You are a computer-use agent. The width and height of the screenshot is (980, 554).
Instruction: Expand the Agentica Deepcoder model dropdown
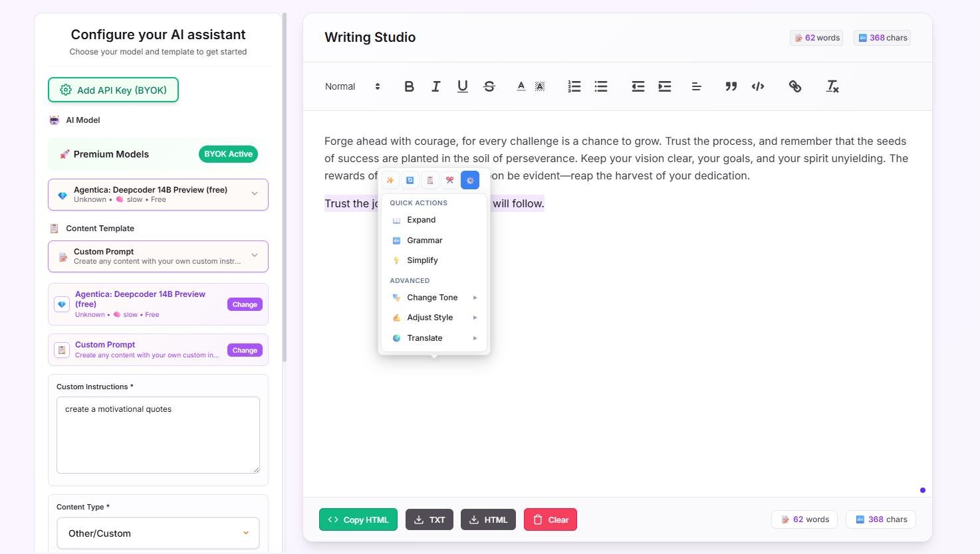coord(158,195)
